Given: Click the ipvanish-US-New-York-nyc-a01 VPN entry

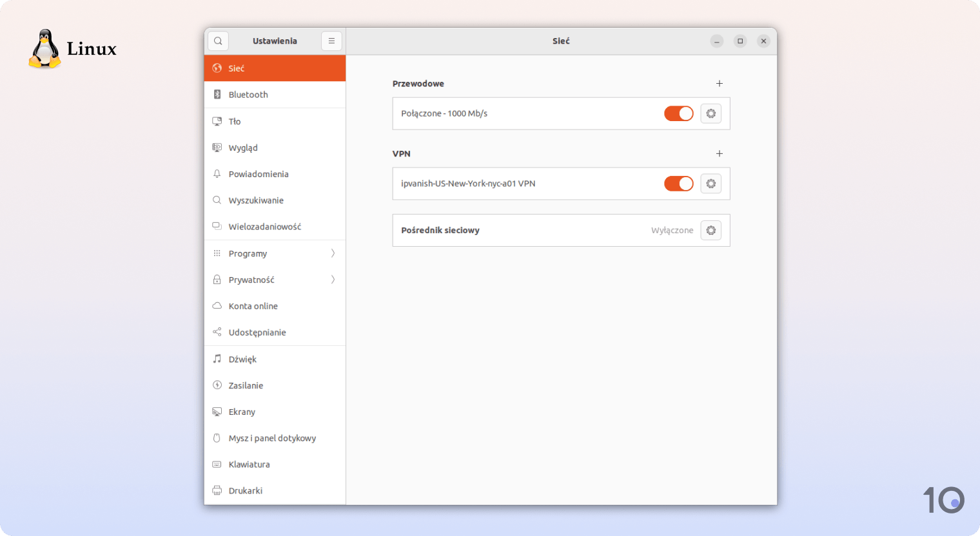Looking at the screenshot, I should click(x=468, y=184).
